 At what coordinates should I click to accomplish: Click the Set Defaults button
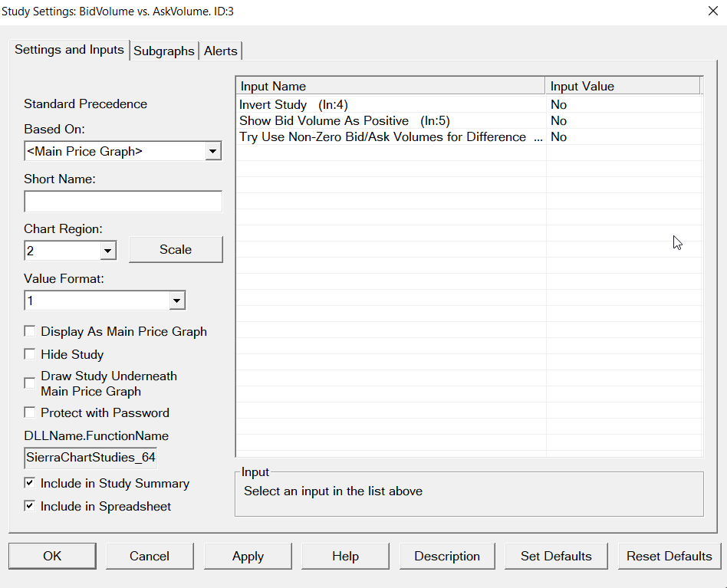[x=556, y=556]
